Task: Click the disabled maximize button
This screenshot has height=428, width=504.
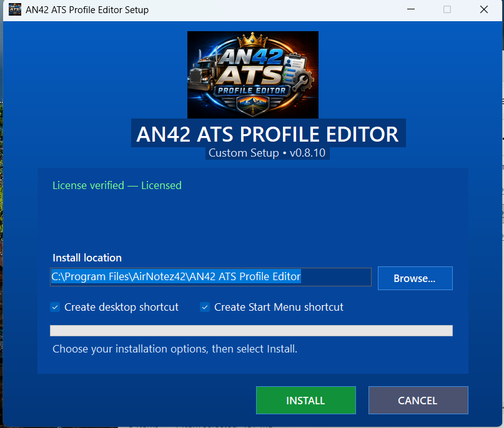Action: tap(447, 9)
